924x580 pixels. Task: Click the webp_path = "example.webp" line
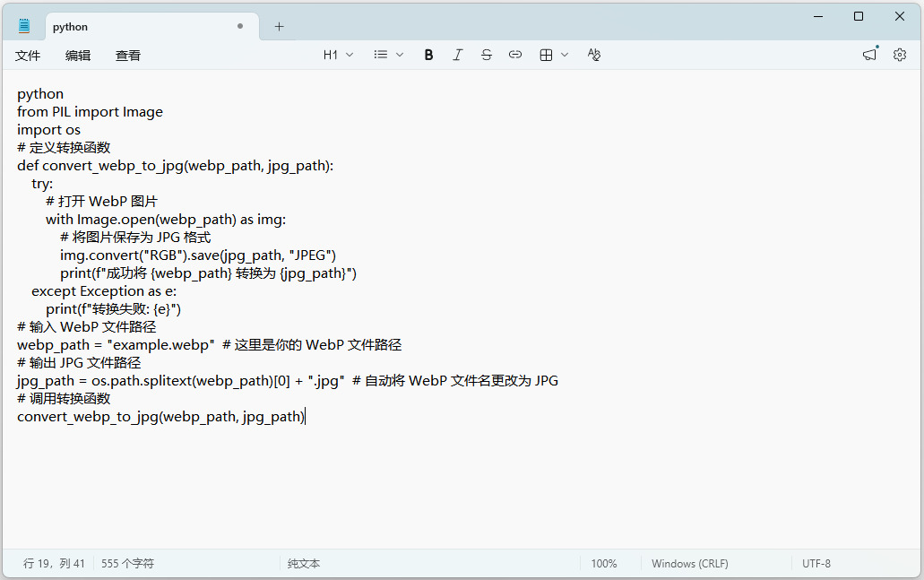(x=209, y=345)
